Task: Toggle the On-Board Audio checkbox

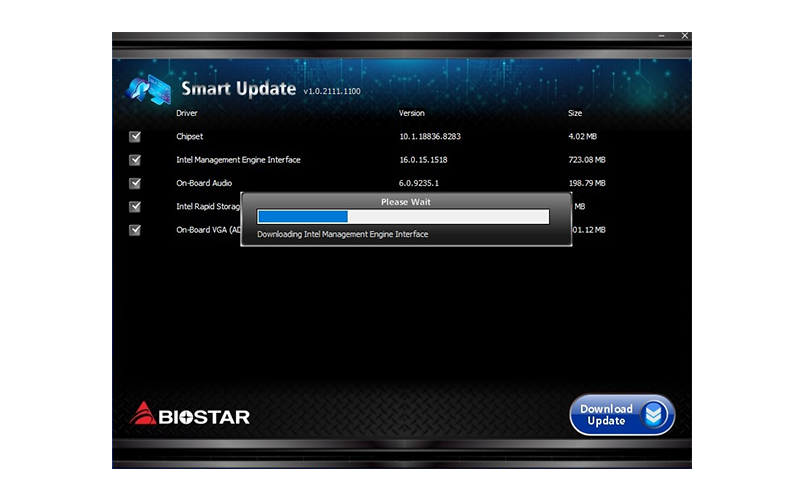Action: click(135, 183)
